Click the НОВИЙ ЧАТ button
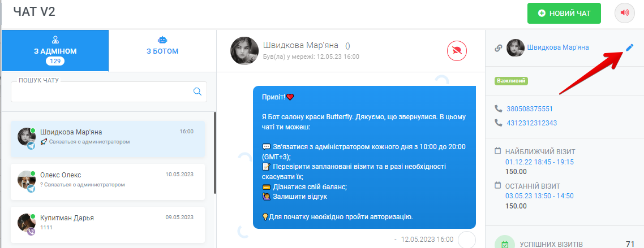 tap(564, 14)
